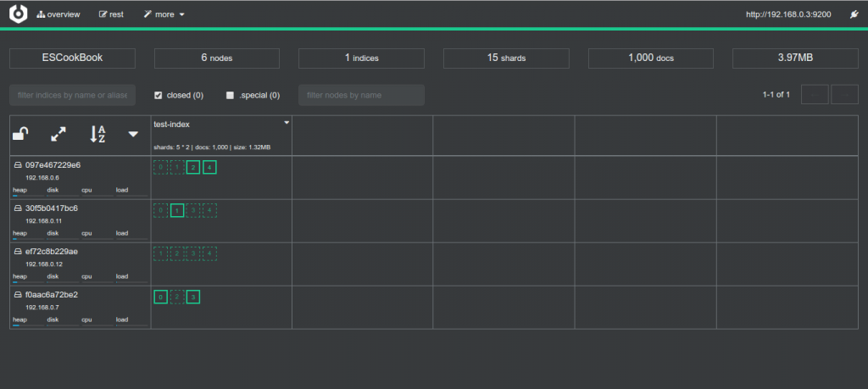Click the disk icon beside 30f5b0417bc6

[18, 208]
